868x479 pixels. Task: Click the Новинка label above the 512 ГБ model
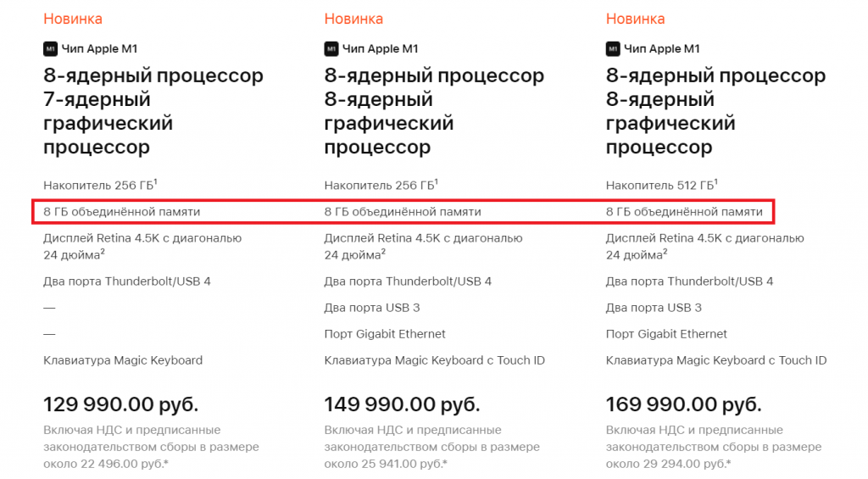pyautogui.click(x=635, y=19)
